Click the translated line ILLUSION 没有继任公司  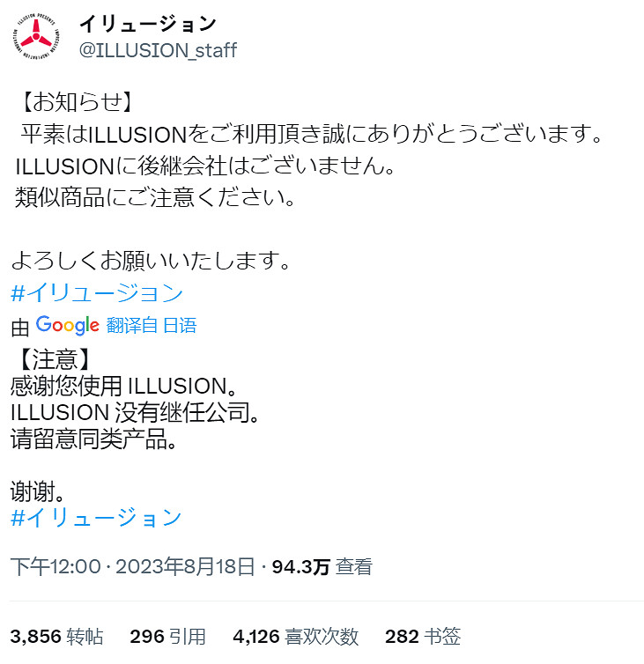coord(135,412)
